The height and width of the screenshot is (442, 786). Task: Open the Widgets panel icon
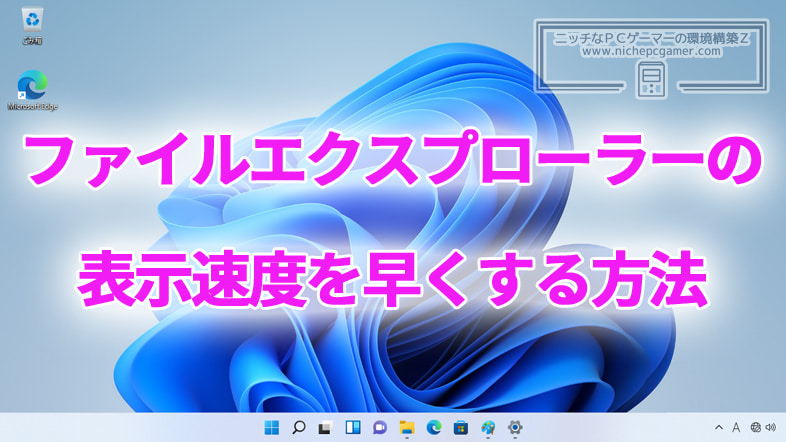coord(353,427)
